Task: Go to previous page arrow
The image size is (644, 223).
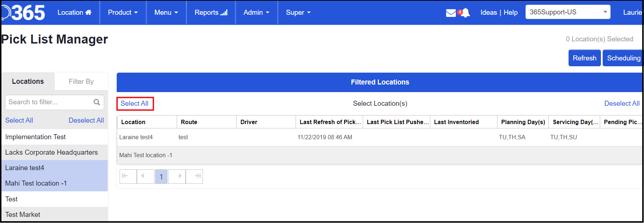Action: click(145, 176)
